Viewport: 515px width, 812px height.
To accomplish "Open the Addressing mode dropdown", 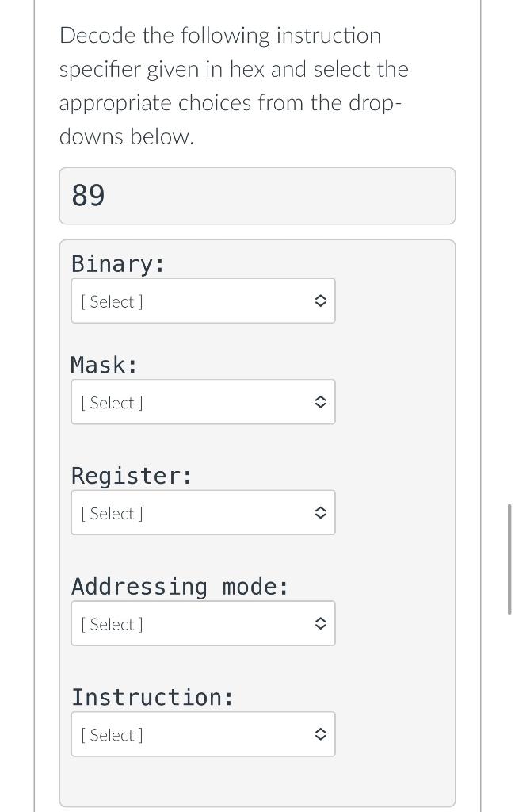I will [203, 623].
